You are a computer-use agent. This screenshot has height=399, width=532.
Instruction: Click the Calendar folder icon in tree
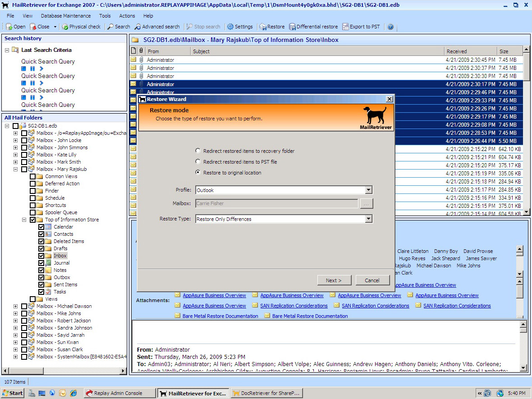point(48,227)
